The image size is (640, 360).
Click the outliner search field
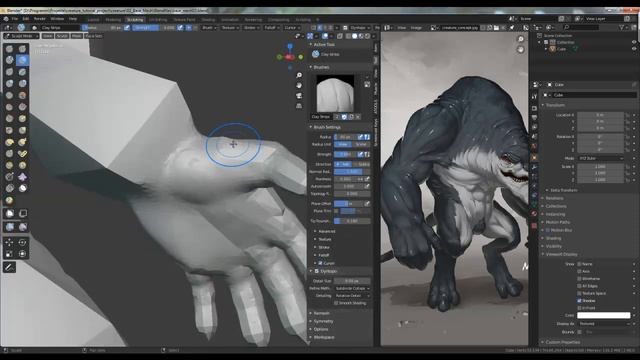coord(582,27)
